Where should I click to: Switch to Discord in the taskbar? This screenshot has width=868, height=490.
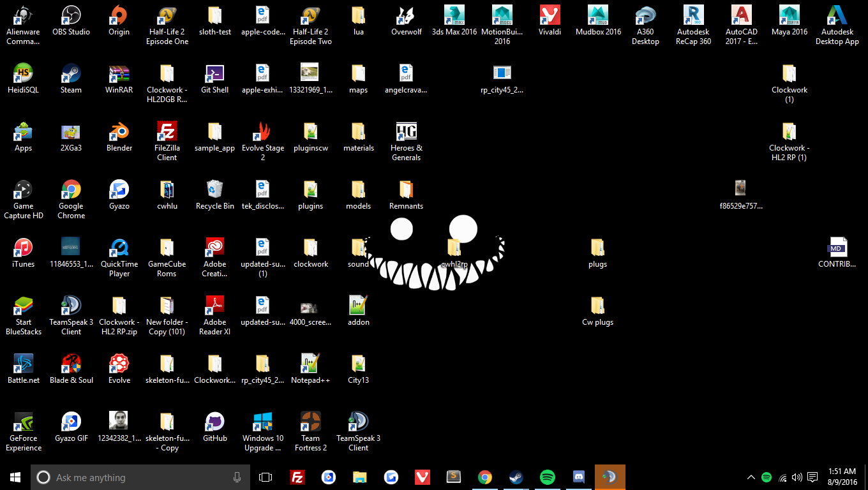click(579, 477)
